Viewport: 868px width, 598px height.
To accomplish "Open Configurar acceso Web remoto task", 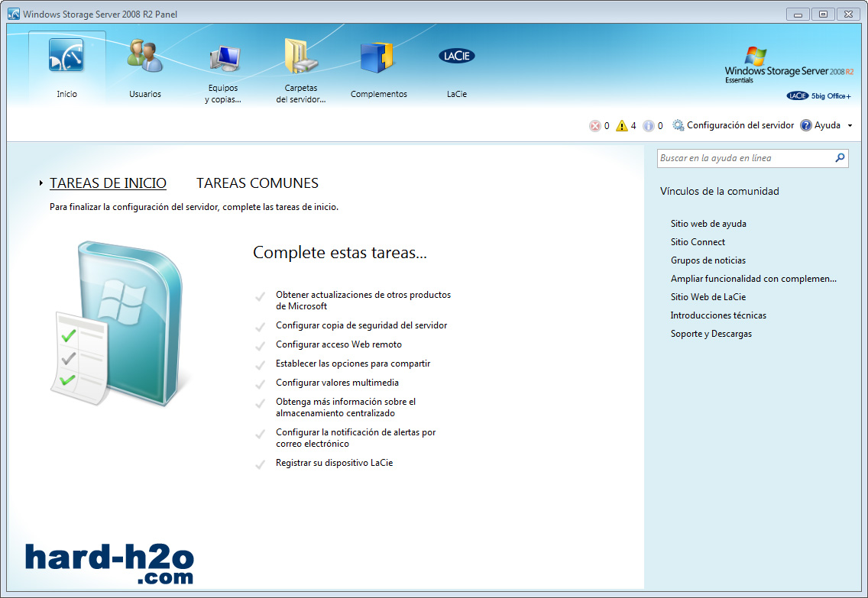I will click(338, 344).
